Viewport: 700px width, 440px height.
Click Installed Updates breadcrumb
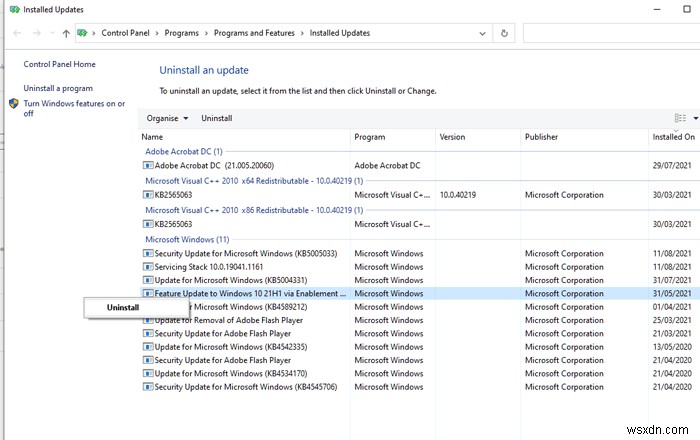pyautogui.click(x=340, y=33)
